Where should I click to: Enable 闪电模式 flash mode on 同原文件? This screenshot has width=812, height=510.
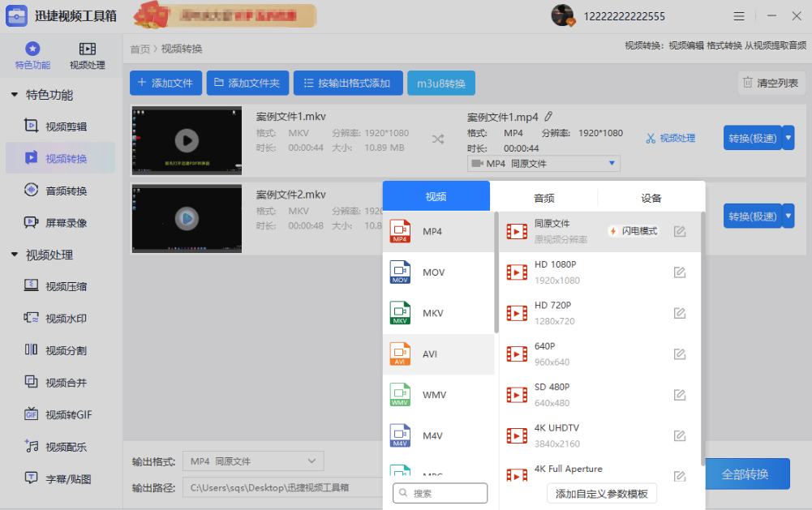point(633,230)
